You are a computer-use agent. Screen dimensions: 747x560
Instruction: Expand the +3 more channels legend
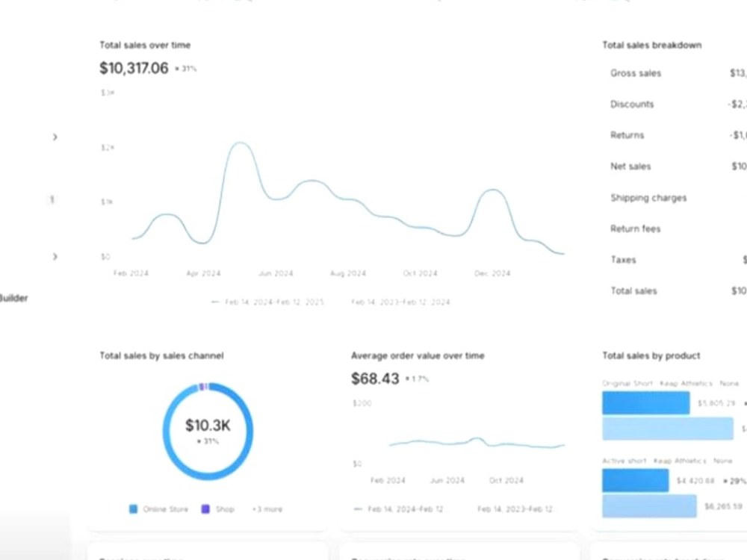pos(267,509)
